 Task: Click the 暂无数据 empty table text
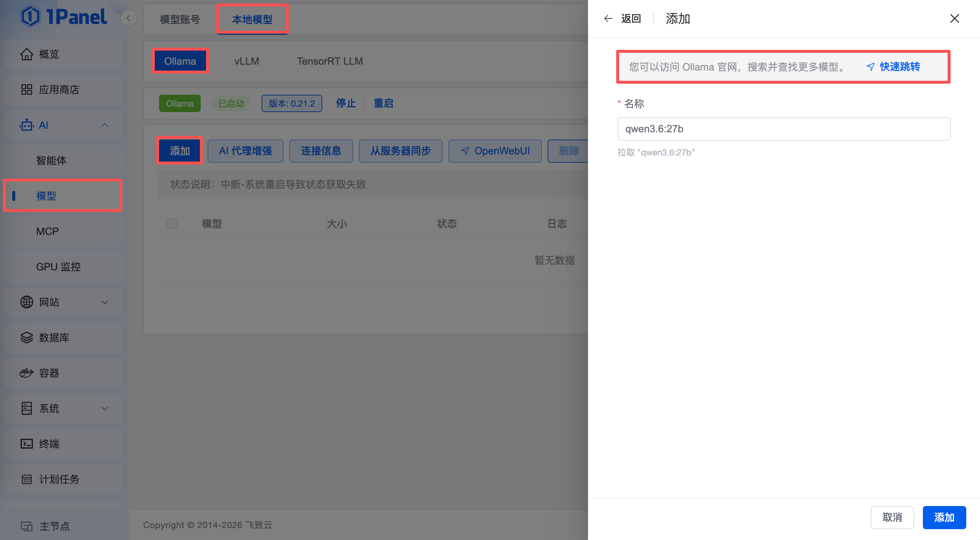pyautogui.click(x=555, y=260)
